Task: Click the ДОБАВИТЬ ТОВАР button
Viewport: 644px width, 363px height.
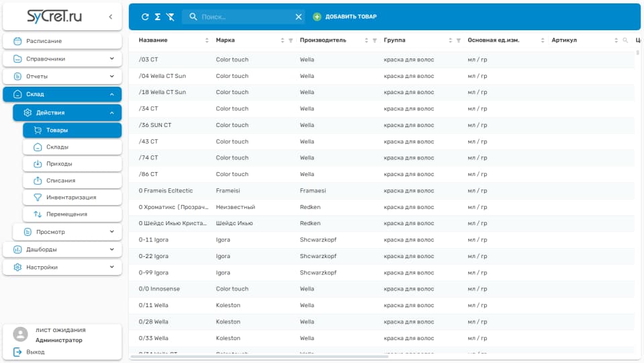Action: [x=345, y=17]
